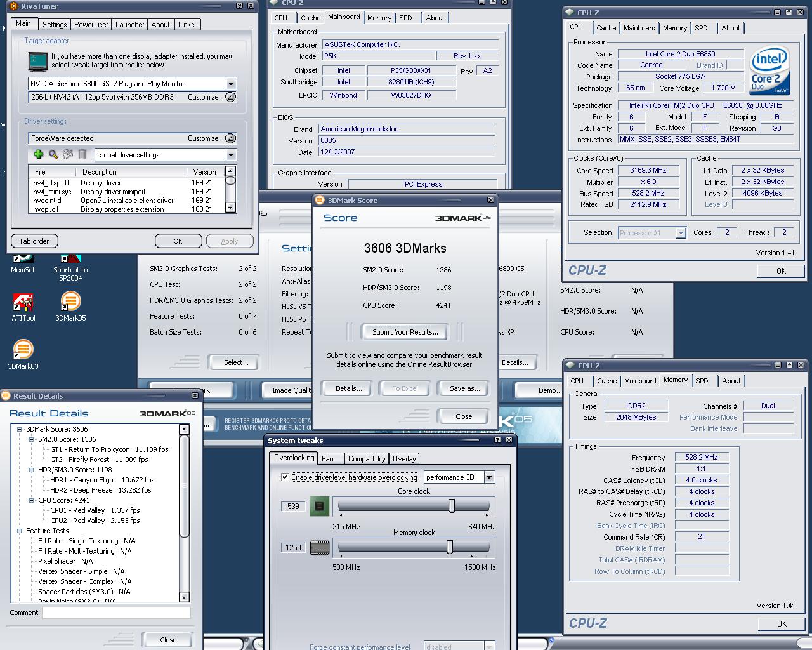Open the SPD tab in the top-right CPU-Z window
Image resolution: width=812 pixels, height=650 pixels.
(701, 28)
